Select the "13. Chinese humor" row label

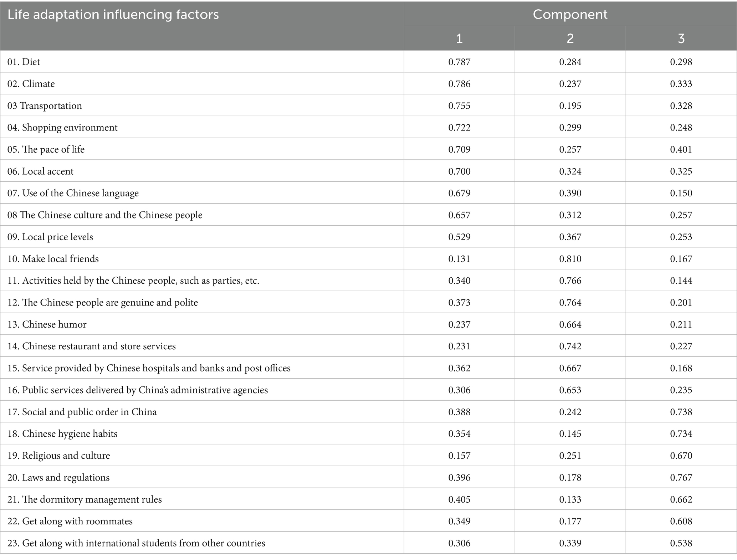click(47, 324)
